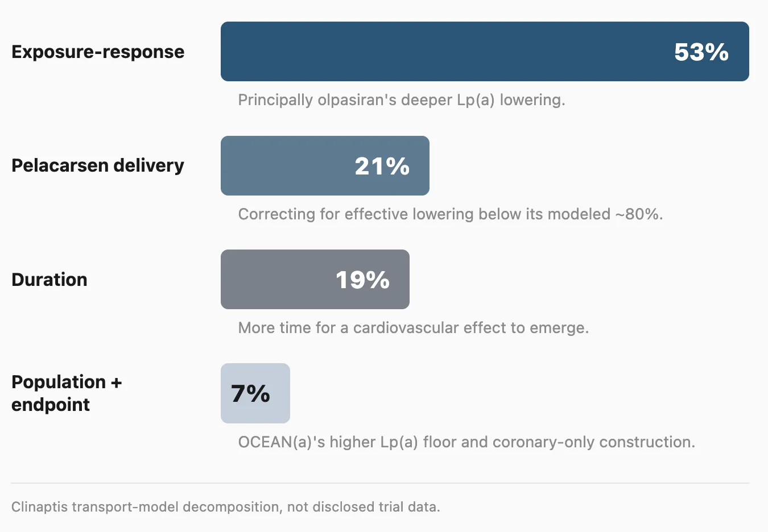The image size is (768, 532).
Task: Click the Population + endpoint label
Action: point(67,393)
